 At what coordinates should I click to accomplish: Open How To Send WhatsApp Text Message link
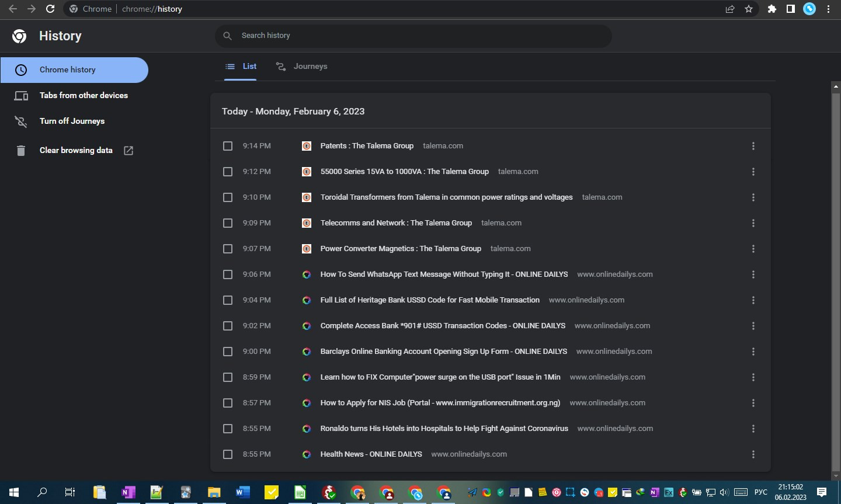click(444, 274)
